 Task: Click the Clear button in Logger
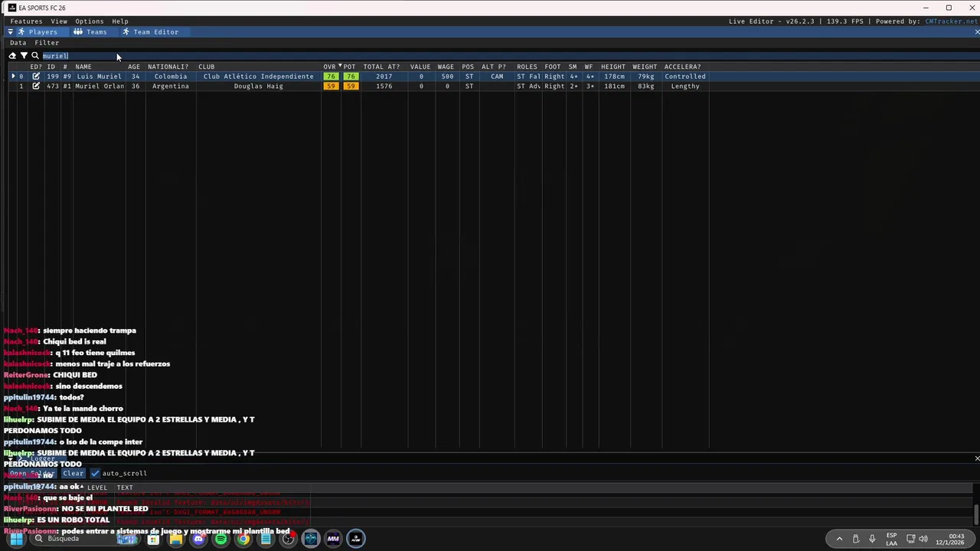pos(73,474)
